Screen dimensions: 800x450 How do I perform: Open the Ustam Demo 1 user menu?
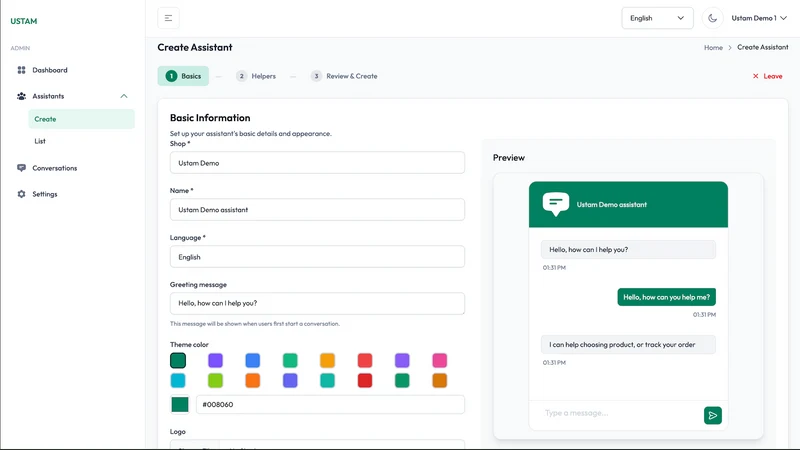pos(759,18)
